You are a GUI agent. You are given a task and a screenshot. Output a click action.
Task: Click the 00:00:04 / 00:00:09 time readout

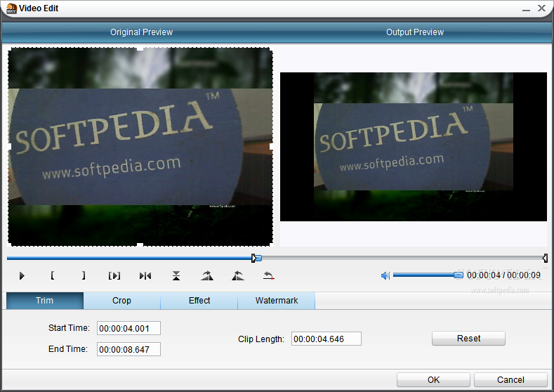(x=503, y=275)
